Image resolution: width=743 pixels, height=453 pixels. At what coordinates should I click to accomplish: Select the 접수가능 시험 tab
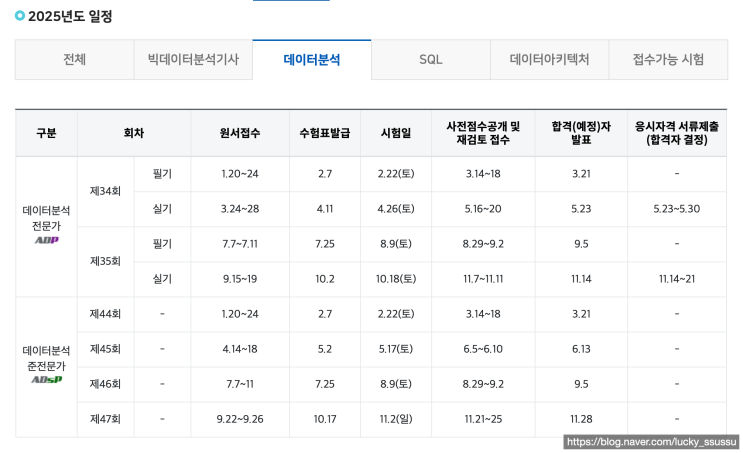tap(668, 59)
